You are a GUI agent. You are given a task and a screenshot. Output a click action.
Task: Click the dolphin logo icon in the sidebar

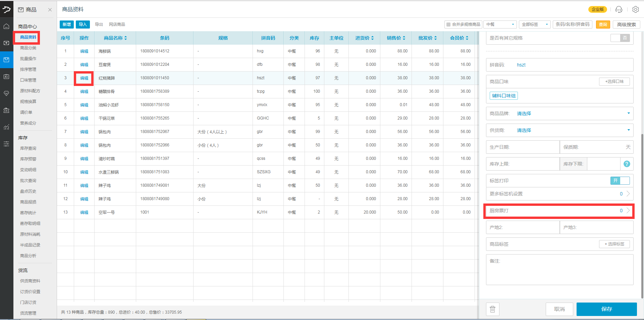coord(6,9)
